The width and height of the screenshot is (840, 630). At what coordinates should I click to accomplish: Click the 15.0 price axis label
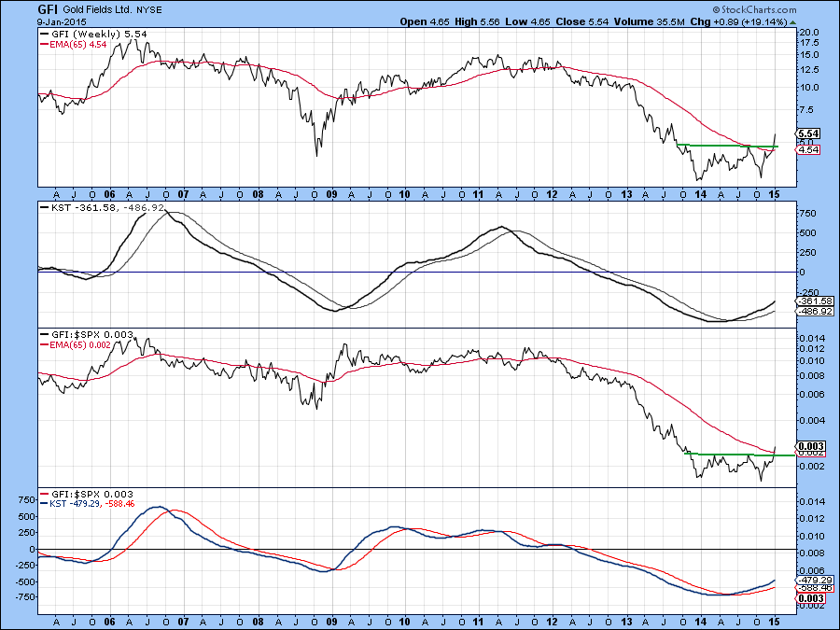tap(809, 55)
